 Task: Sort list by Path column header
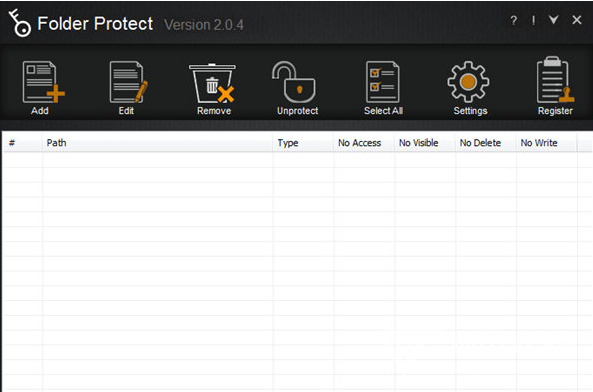coord(157,143)
